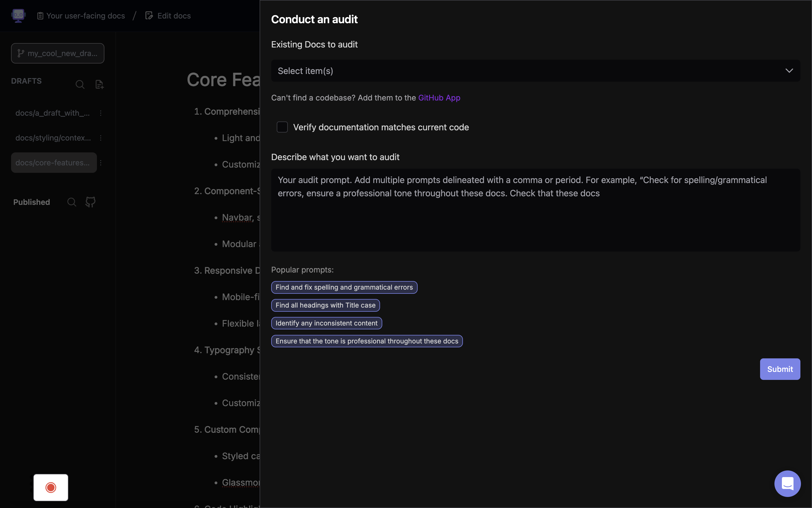Viewport: 812px width, 508px height.
Task: Search Published docs with magnifier icon
Action: pyautogui.click(x=72, y=202)
